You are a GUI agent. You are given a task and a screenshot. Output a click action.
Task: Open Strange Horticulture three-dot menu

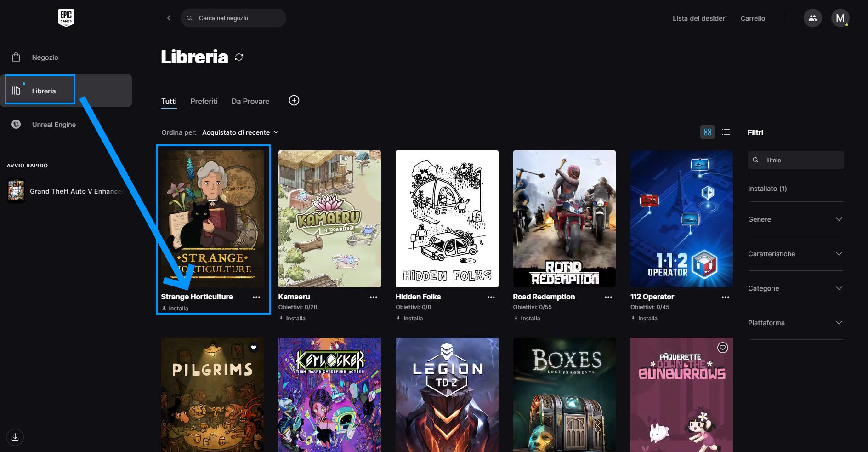[256, 297]
